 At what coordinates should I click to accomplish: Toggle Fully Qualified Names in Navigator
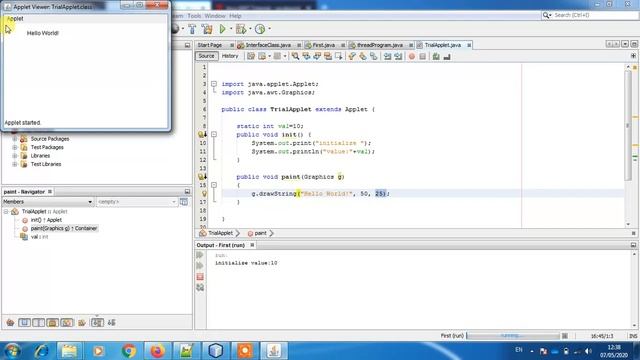click(x=82, y=323)
